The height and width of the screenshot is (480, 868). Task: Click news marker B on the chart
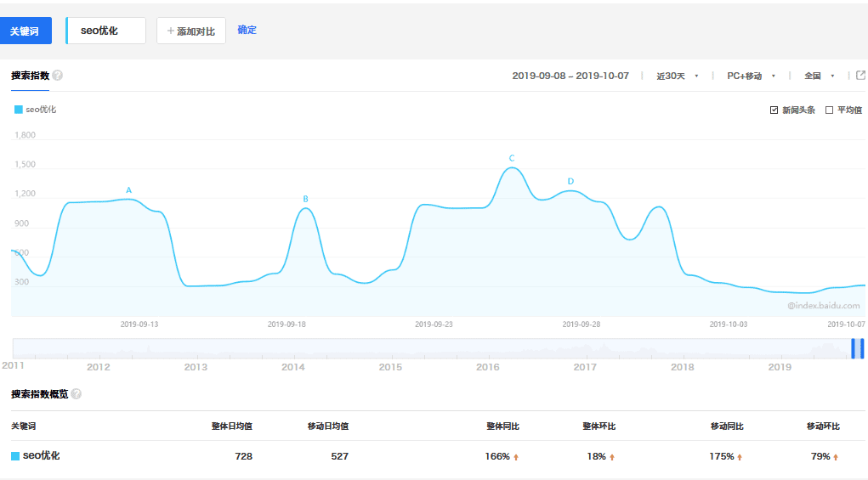coord(305,199)
